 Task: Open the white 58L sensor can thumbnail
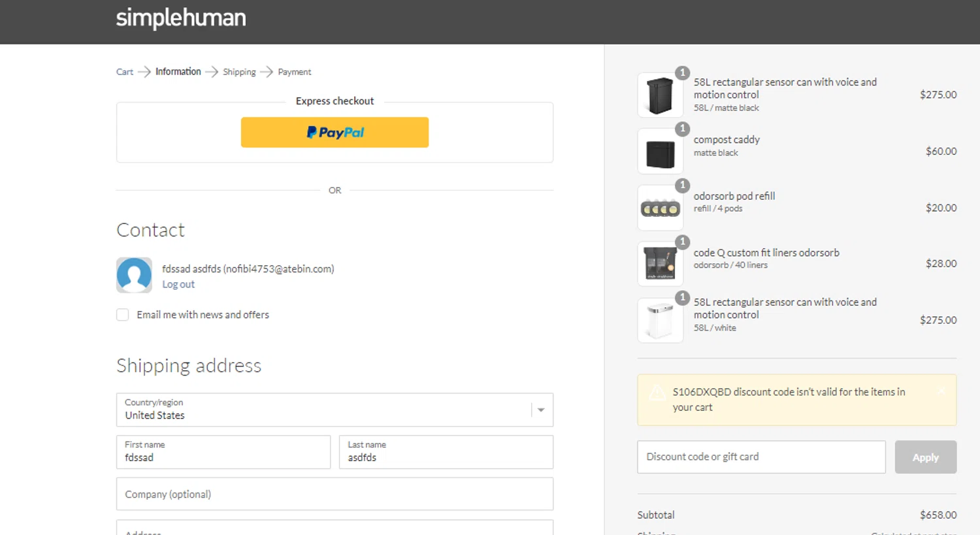pos(660,320)
